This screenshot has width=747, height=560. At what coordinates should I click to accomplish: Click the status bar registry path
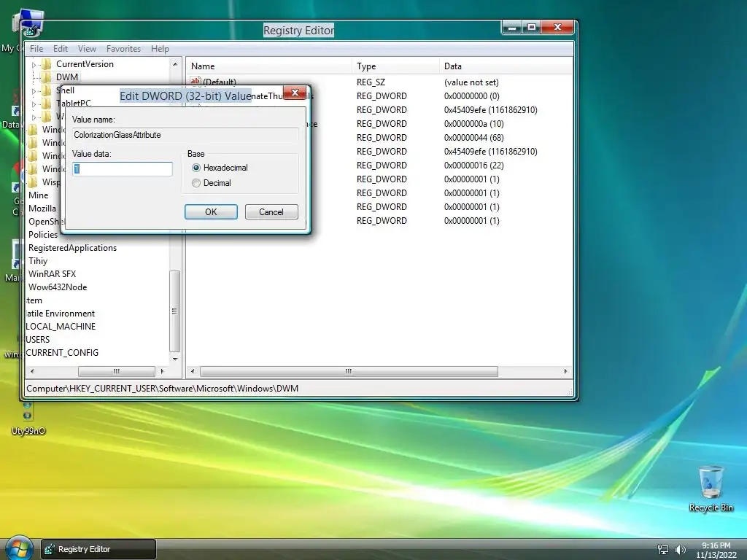tap(163, 389)
